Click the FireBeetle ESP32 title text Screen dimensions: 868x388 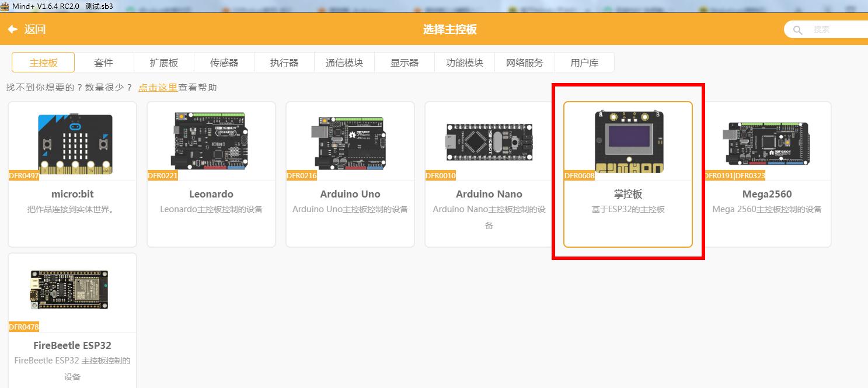point(72,345)
